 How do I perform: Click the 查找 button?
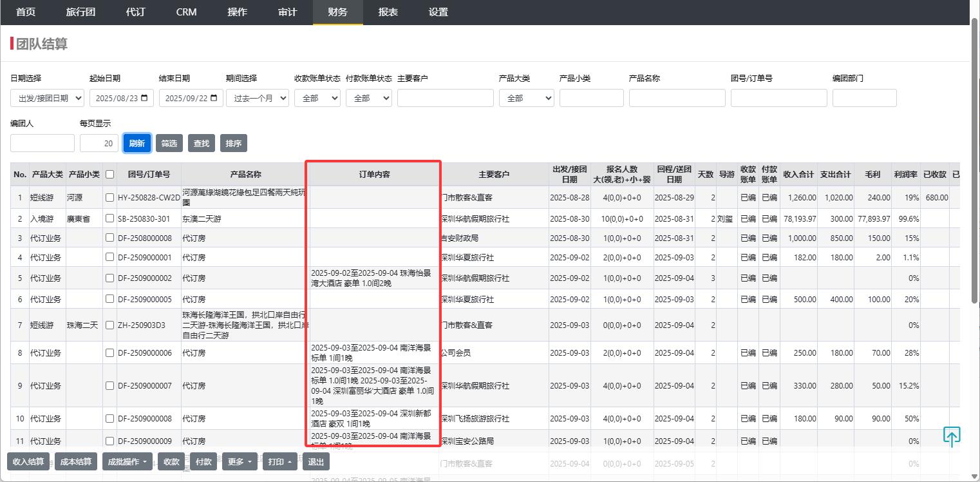point(202,143)
